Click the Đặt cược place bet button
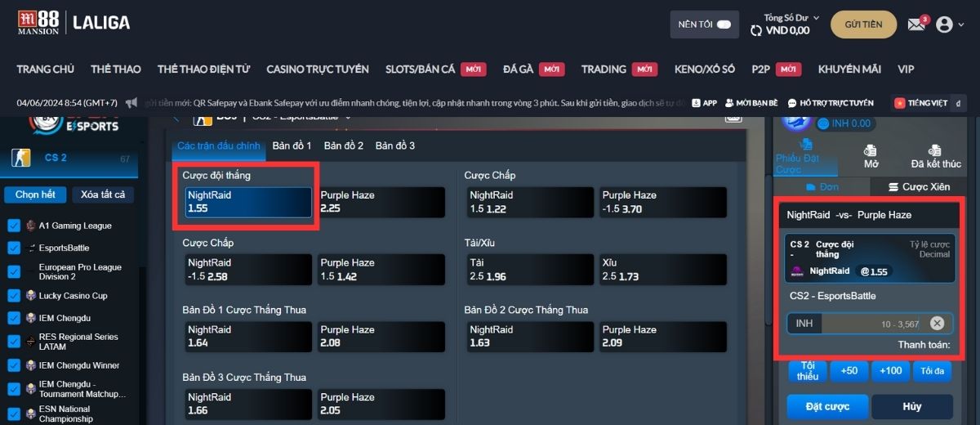The width and height of the screenshot is (980, 425). [x=827, y=406]
